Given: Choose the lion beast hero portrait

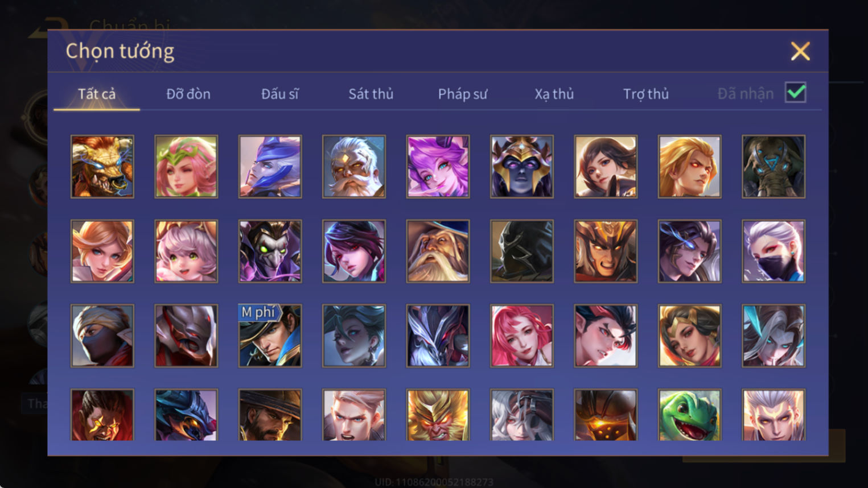Looking at the screenshot, I should point(102,167).
